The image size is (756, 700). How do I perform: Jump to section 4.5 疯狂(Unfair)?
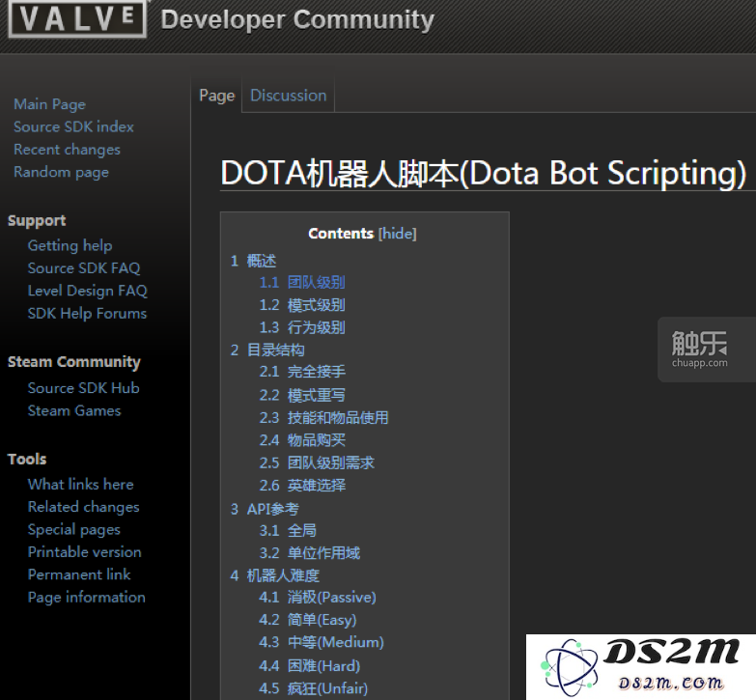[x=313, y=688]
